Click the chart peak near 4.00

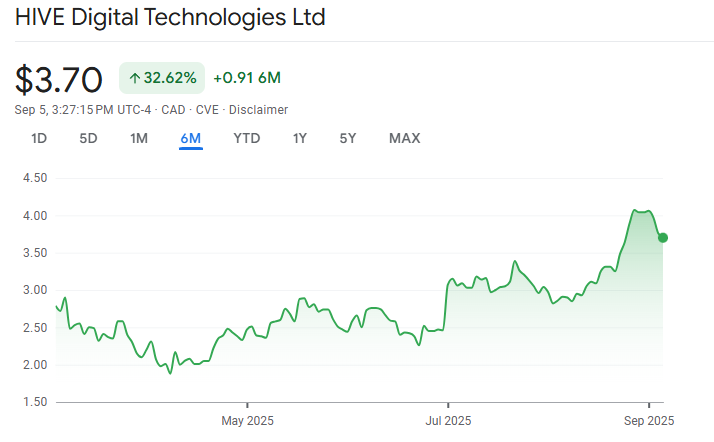click(x=634, y=210)
